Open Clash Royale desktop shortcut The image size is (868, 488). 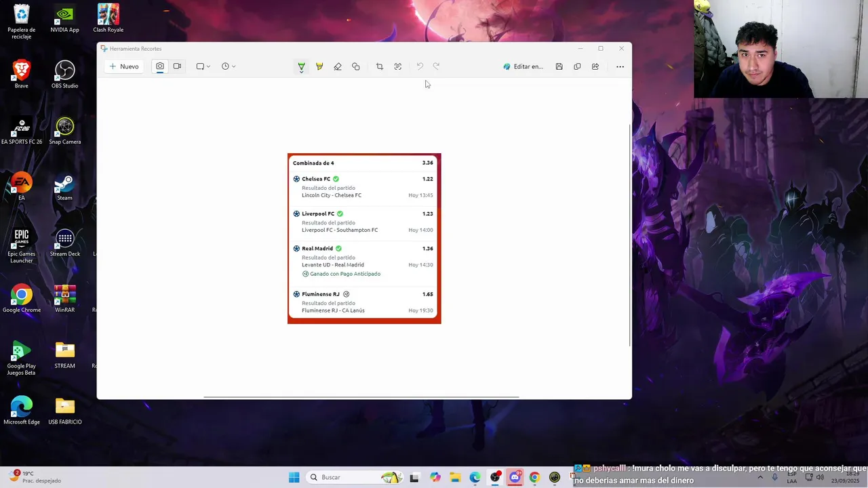pyautogui.click(x=108, y=19)
